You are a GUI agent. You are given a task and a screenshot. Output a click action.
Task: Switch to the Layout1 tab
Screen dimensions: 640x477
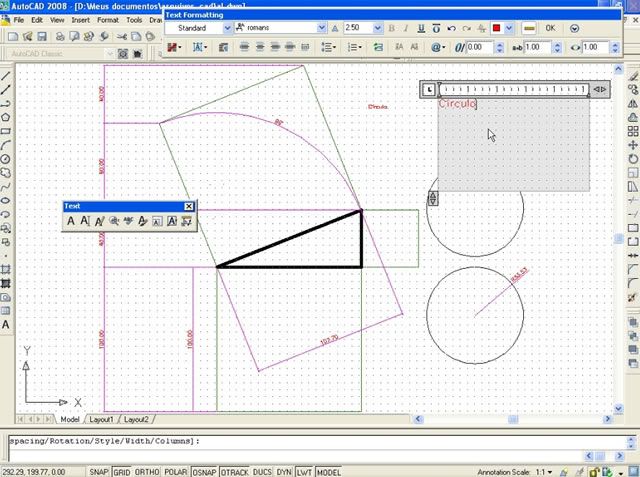click(x=103, y=419)
